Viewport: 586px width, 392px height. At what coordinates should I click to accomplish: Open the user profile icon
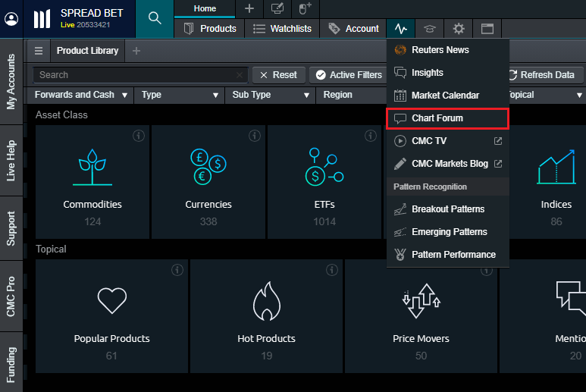[x=11, y=19]
